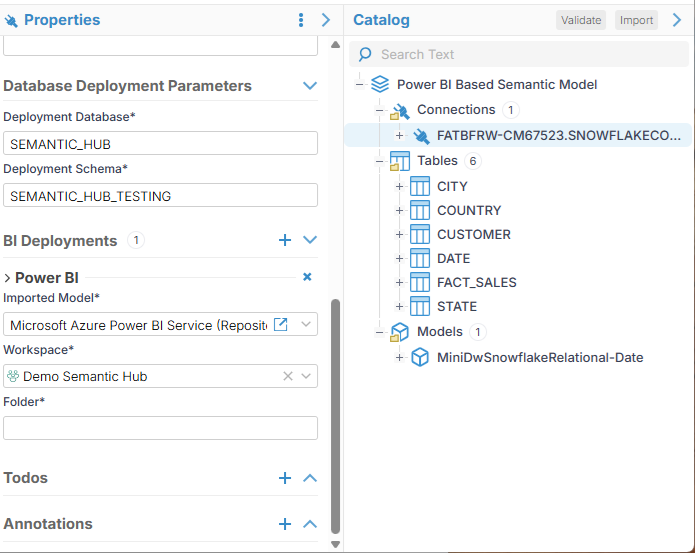Click the Validate button
The width and height of the screenshot is (695, 553).
pyautogui.click(x=581, y=20)
